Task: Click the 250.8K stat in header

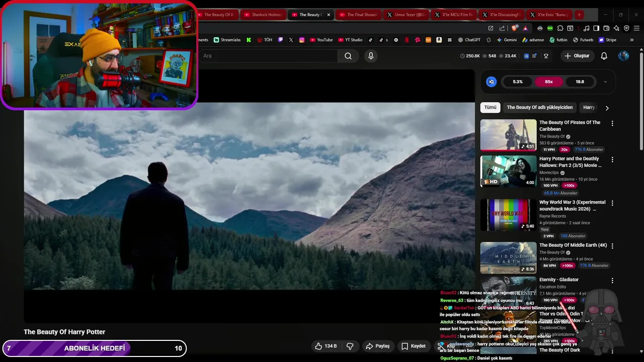Action: pos(470,56)
